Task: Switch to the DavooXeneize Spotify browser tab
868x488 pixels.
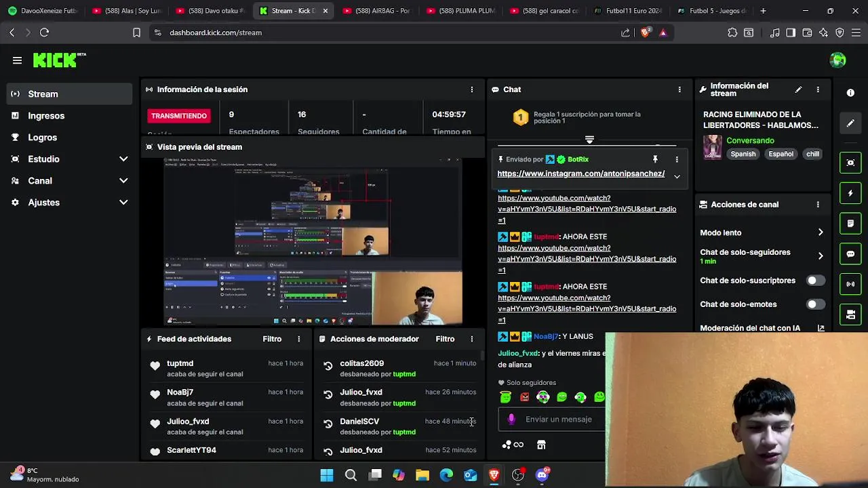Action: pyautogui.click(x=42, y=11)
